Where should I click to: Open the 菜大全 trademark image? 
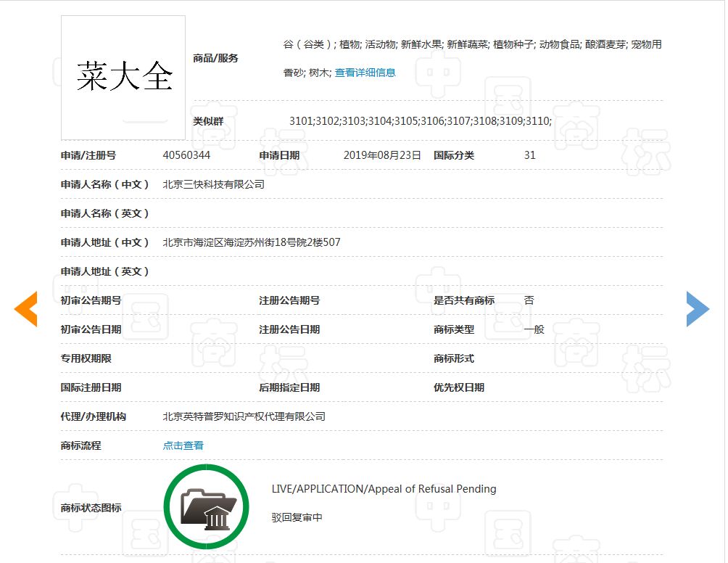(x=123, y=78)
